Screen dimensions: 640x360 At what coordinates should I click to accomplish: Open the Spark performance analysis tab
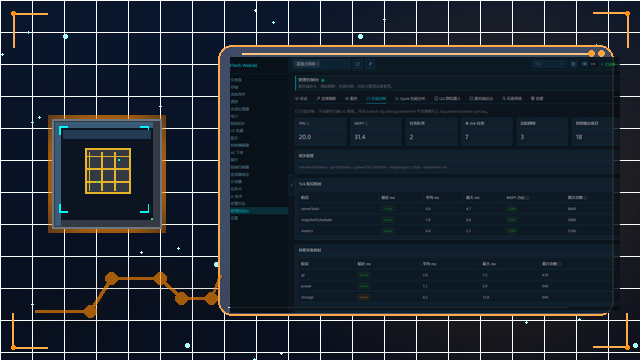[x=410, y=99]
